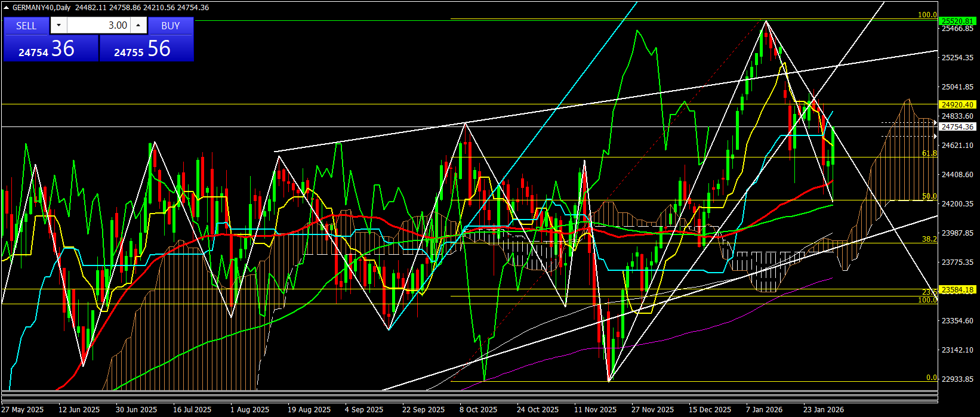Click the BUY button

tap(171, 26)
